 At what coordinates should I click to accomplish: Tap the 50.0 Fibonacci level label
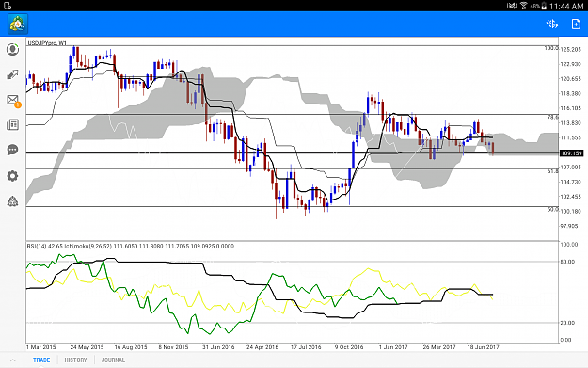[x=552, y=210]
